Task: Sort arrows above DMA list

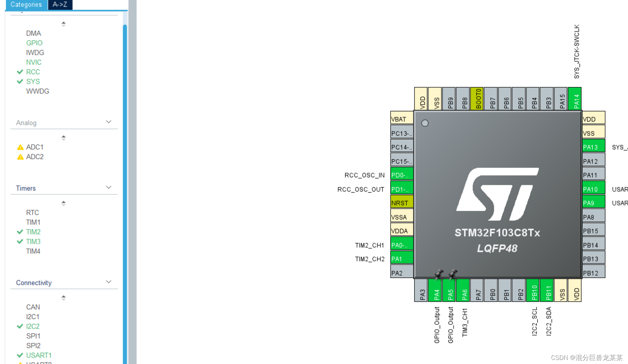Action: pyautogui.click(x=63, y=24)
